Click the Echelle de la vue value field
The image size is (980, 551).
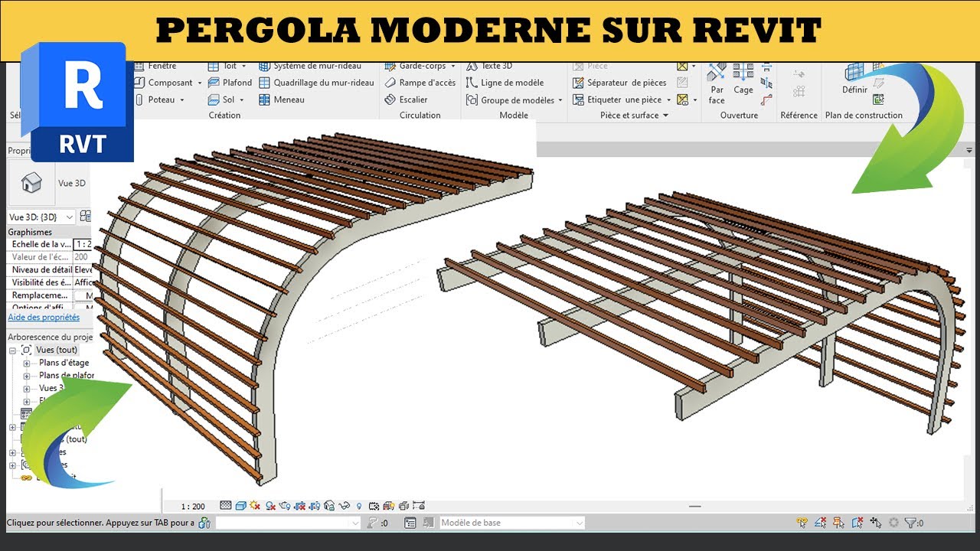tap(82, 244)
